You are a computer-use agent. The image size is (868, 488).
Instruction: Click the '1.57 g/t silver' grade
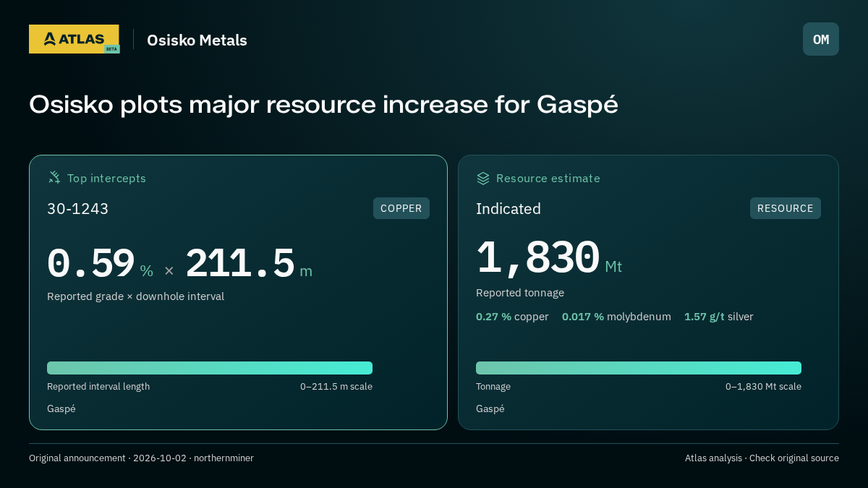pos(719,317)
